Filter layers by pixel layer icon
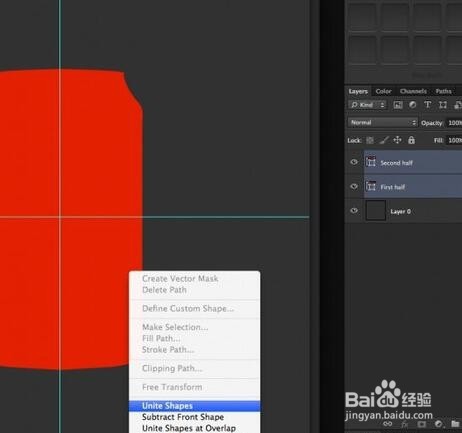Image resolution: width=462 pixels, height=433 pixels. [x=398, y=105]
